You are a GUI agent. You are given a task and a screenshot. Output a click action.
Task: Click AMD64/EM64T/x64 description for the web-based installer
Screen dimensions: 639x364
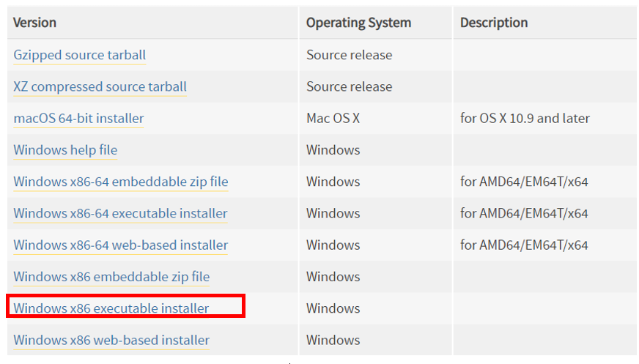coord(524,245)
